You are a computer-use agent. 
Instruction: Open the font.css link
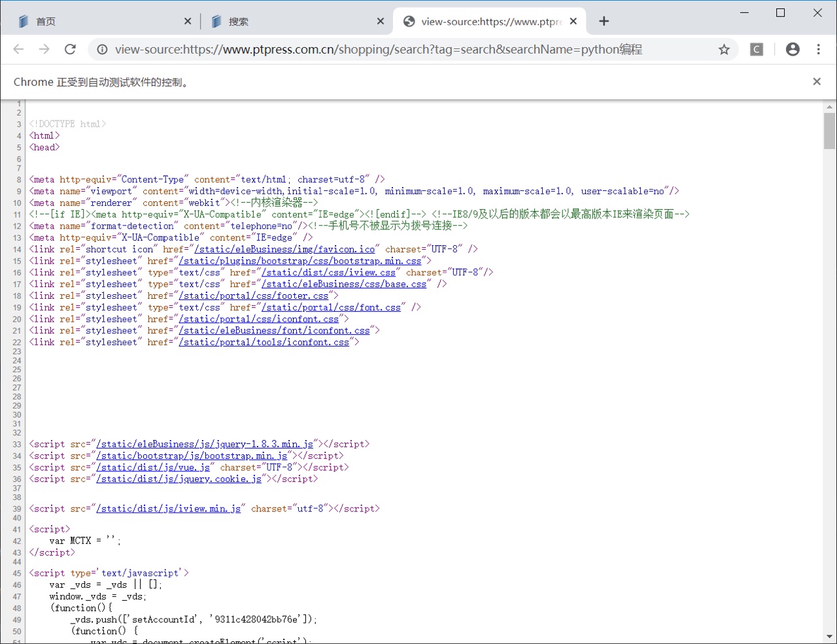(x=331, y=307)
